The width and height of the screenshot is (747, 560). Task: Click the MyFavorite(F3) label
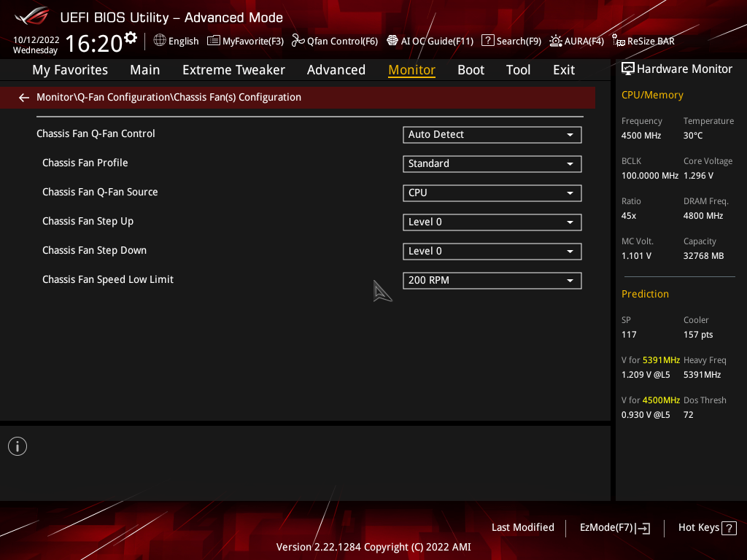coord(253,42)
